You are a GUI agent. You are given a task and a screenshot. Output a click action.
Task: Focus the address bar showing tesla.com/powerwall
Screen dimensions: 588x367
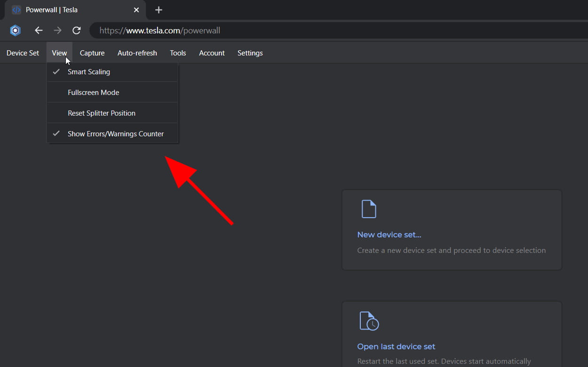coord(339,31)
